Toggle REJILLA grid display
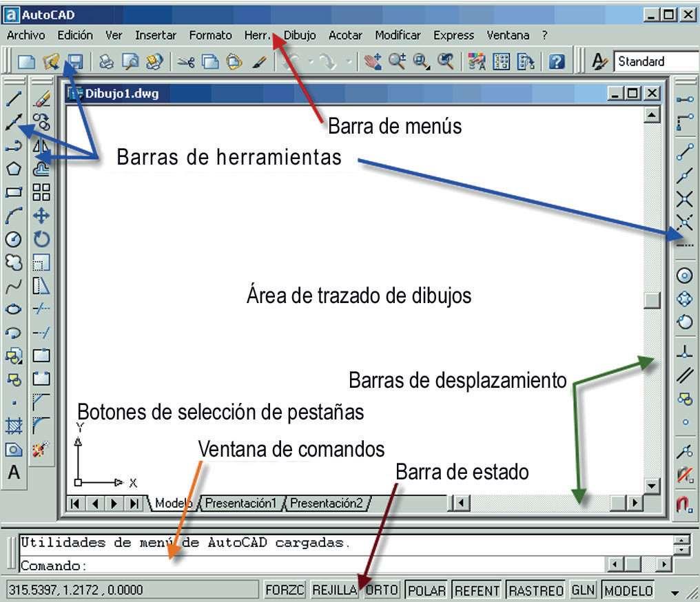The image size is (700, 602). (x=335, y=590)
